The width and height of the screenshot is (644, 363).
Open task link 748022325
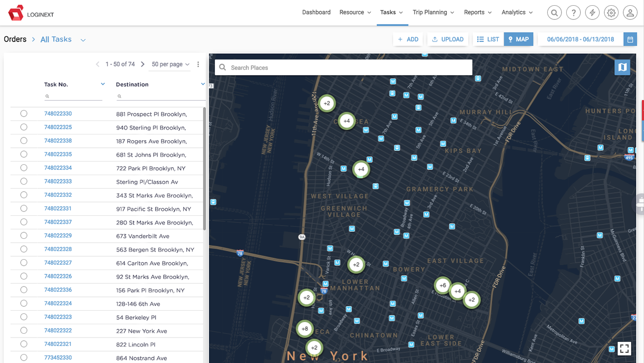coord(58,127)
